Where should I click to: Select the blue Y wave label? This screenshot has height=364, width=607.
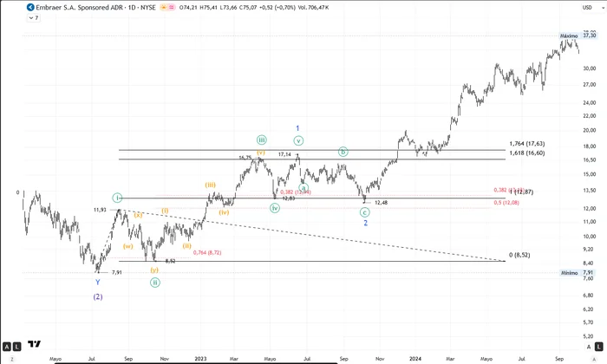(97, 283)
